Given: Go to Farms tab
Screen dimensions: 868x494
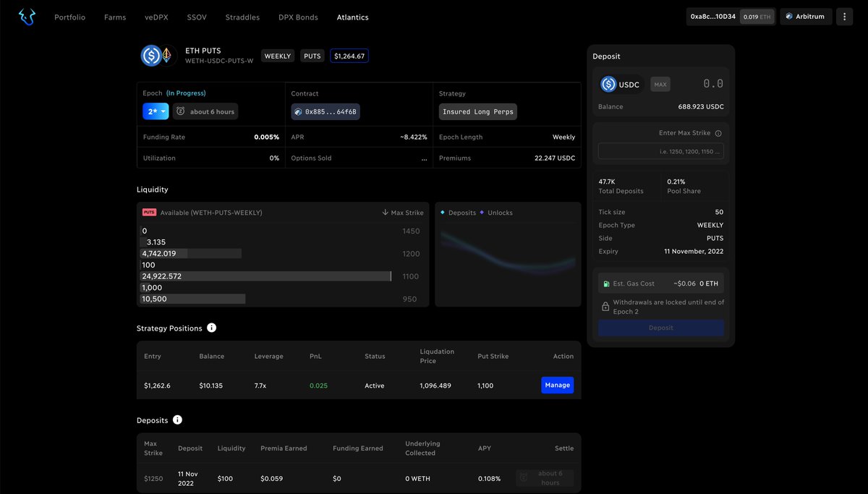Looking at the screenshot, I should [x=115, y=17].
